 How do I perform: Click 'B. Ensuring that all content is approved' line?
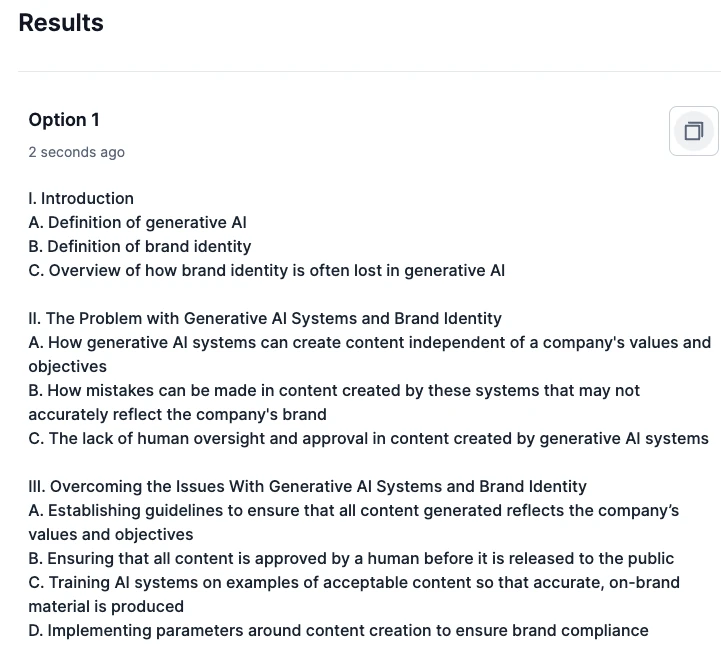351,558
